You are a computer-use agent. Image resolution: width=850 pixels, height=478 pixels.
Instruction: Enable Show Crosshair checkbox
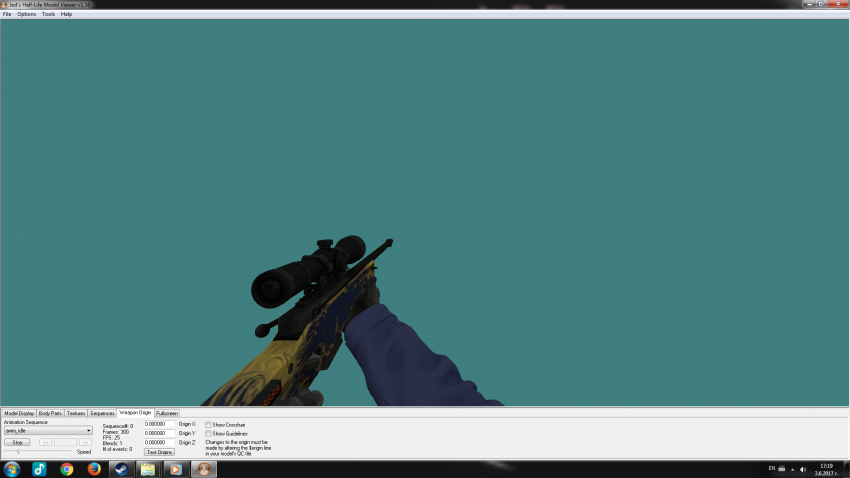tap(208, 425)
